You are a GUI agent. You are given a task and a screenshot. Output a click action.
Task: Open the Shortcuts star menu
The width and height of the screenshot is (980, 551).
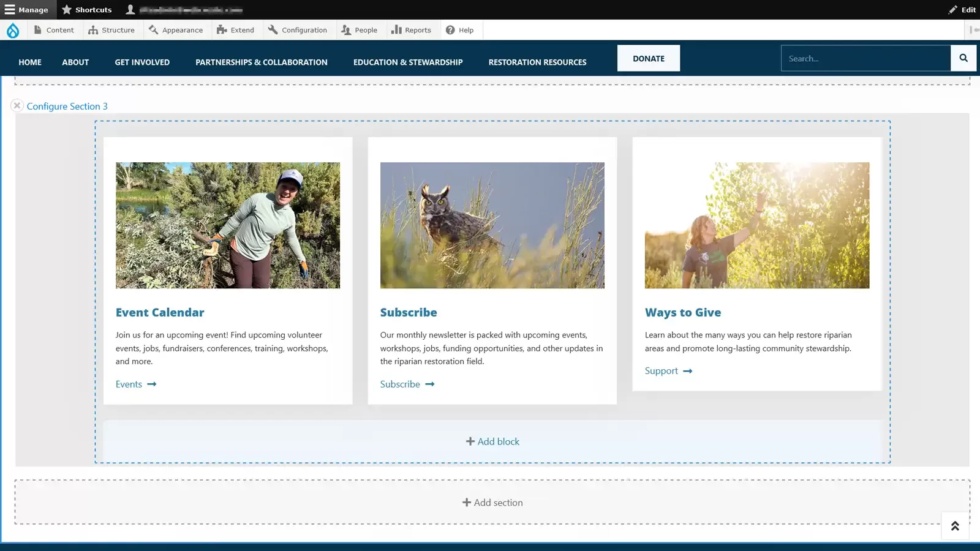point(87,10)
